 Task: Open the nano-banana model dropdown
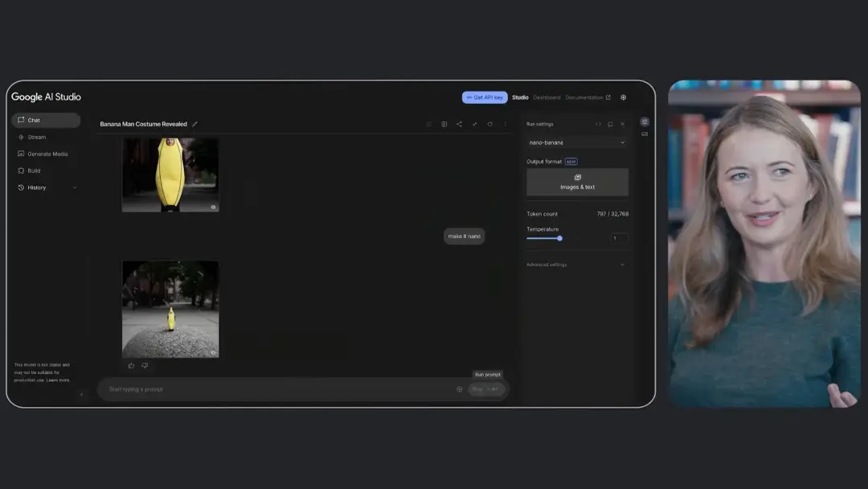click(577, 142)
